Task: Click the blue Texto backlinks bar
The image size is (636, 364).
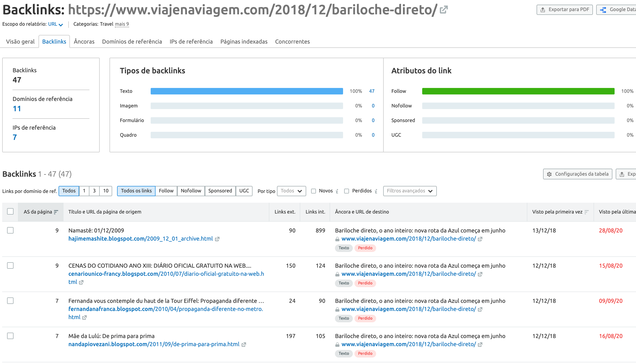Action: click(247, 91)
